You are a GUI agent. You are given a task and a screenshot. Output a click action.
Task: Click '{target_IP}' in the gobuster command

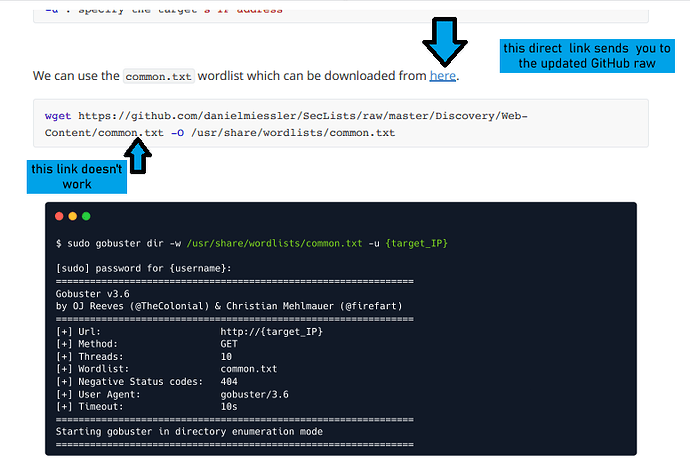click(416, 243)
